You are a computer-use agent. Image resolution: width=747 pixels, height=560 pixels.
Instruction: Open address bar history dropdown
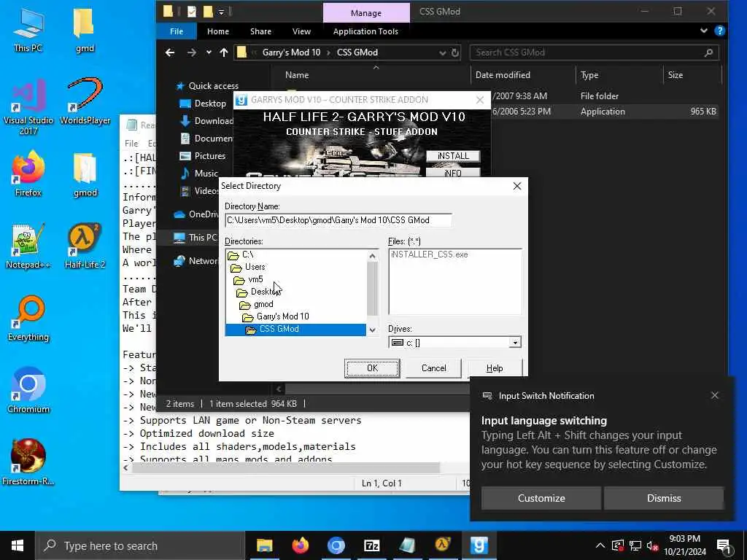point(443,52)
